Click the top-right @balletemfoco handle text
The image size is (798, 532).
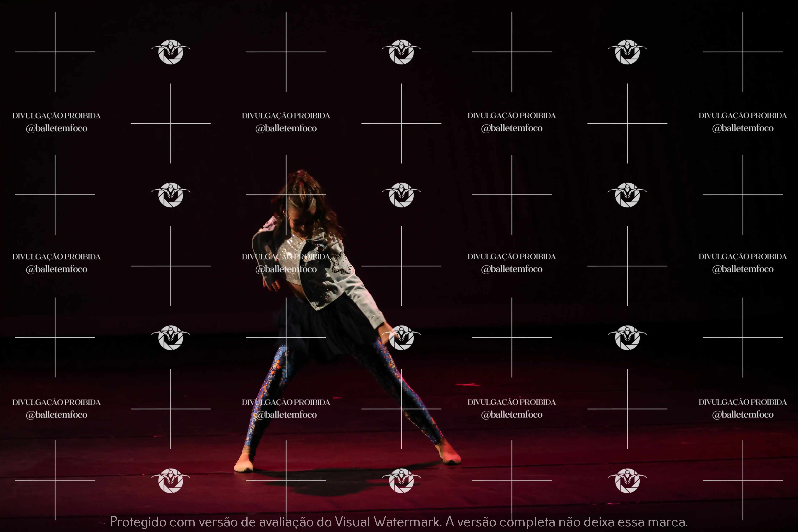[743, 128]
